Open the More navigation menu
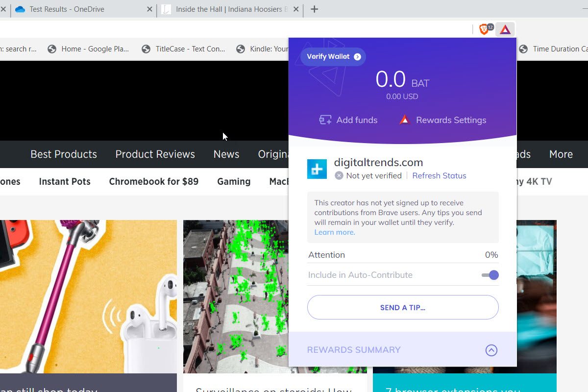This screenshot has height=392, width=588. tap(561, 154)
